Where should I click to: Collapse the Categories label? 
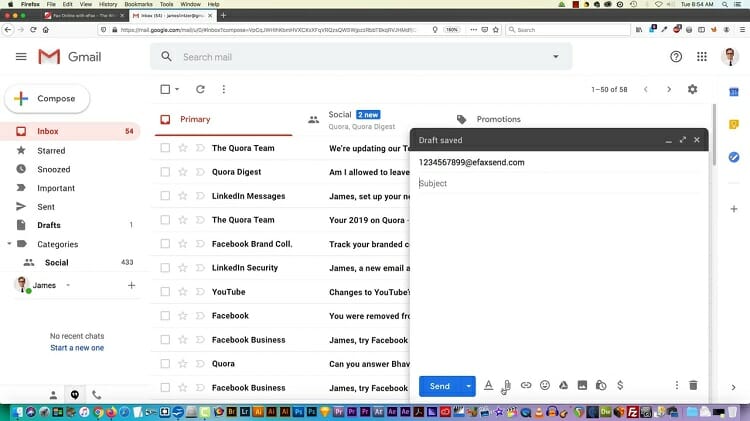tap(9, 244)
